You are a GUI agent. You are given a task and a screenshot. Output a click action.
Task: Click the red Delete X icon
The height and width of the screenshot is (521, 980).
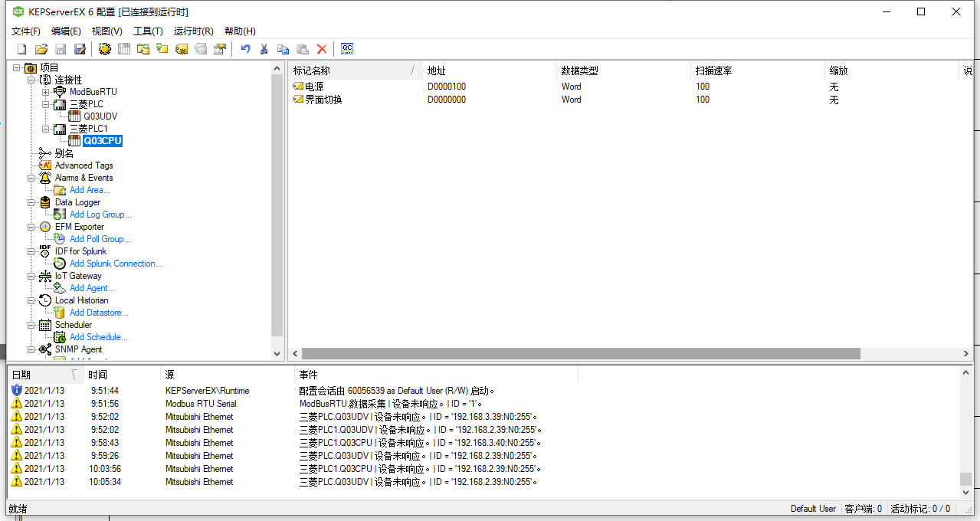pyautogui.click(x=322, y=49)
